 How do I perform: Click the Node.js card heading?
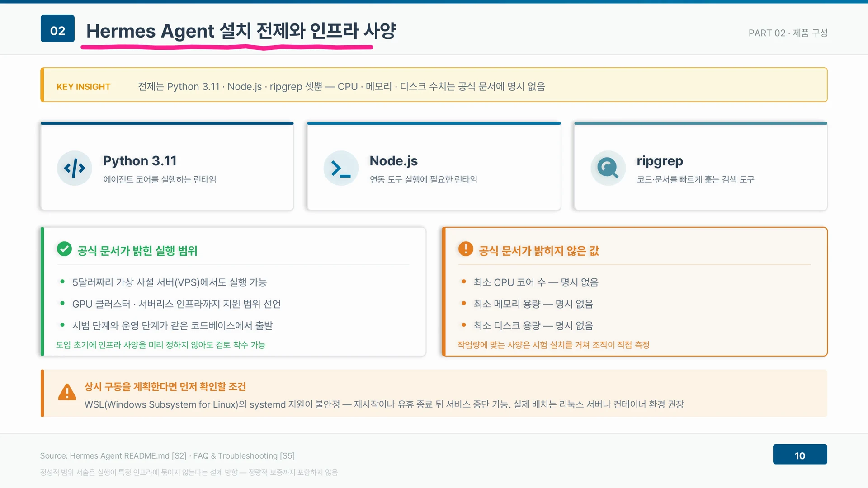393,161
